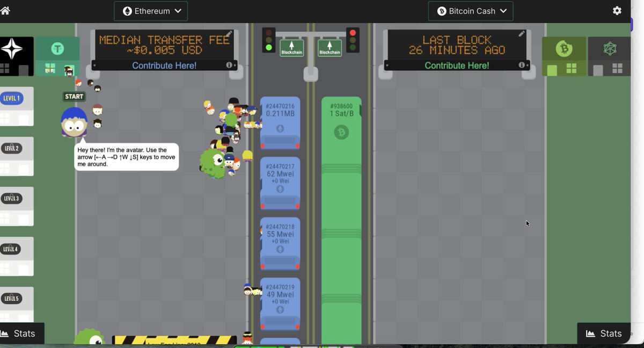The height and width of the screenshot is (348, 644).
Task: Select Bitcoin Cash bus #938600
Action: pyautogui.click(x=341, y=220)
